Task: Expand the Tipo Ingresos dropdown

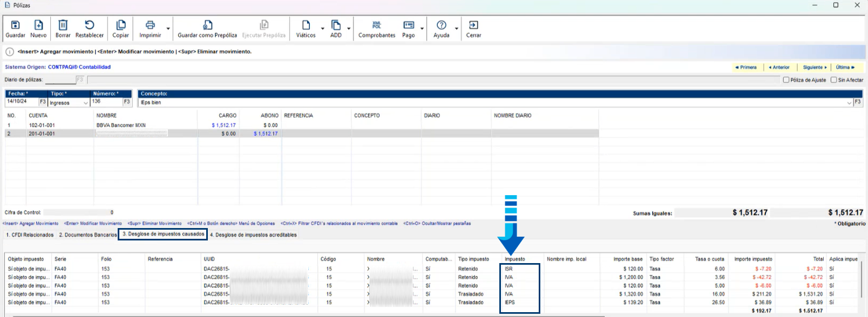Action: (x=85, y=102)
